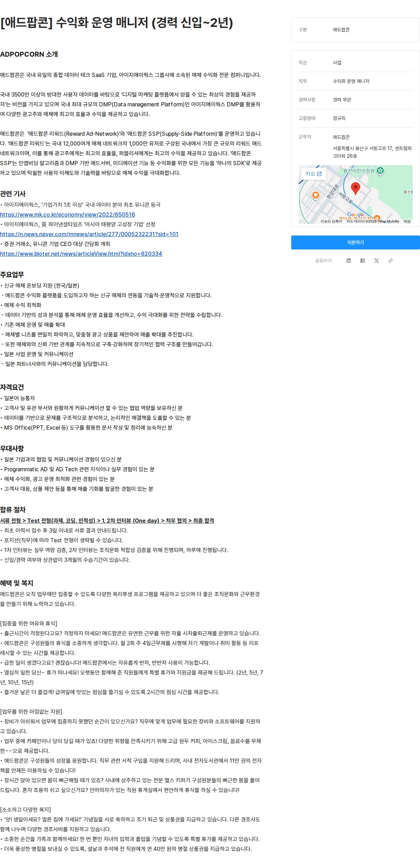Image resolution: width=420 pixels, height=868 pixels.
Task: Click the address 서울특별시 용산구 서빙고로 17
Action: click(x=372, y=152)
